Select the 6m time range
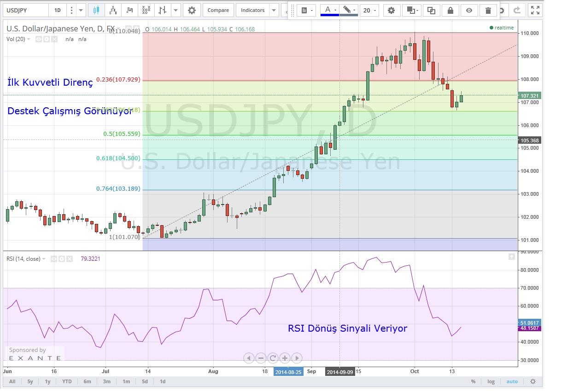 87,381
